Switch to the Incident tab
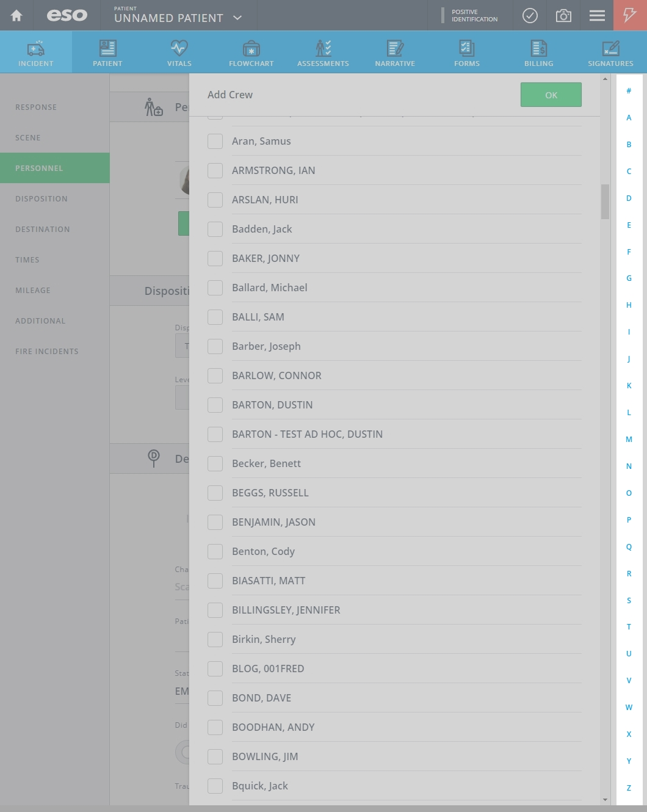This screenshot has height=812, width=647. (x=36, y=53)
